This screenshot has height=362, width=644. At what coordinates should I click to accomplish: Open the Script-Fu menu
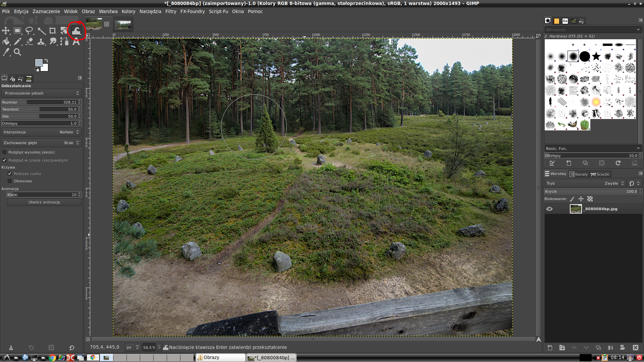pyautogui.click(x=218, y=11)
